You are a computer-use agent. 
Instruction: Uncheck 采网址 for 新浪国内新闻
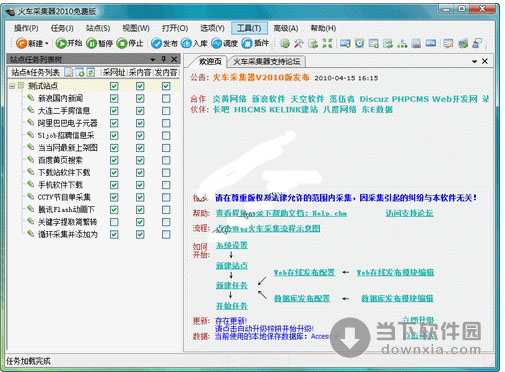(114, 98)
